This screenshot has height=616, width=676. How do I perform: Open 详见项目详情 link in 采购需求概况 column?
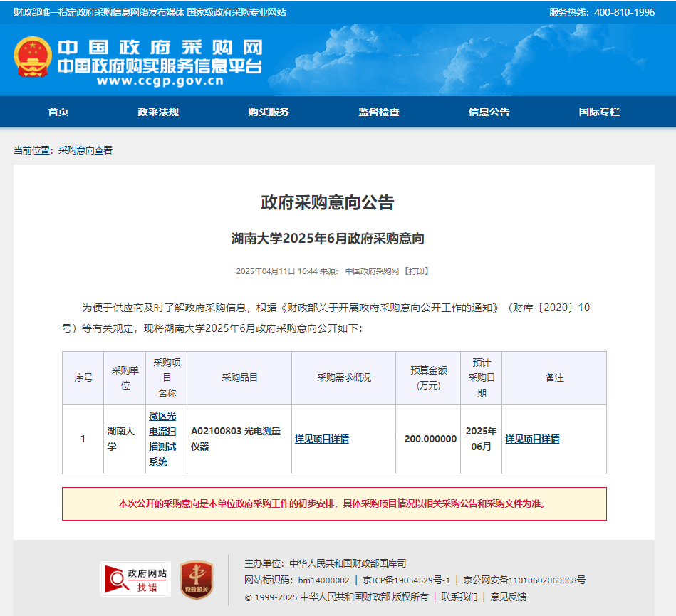tap(322, 439)
